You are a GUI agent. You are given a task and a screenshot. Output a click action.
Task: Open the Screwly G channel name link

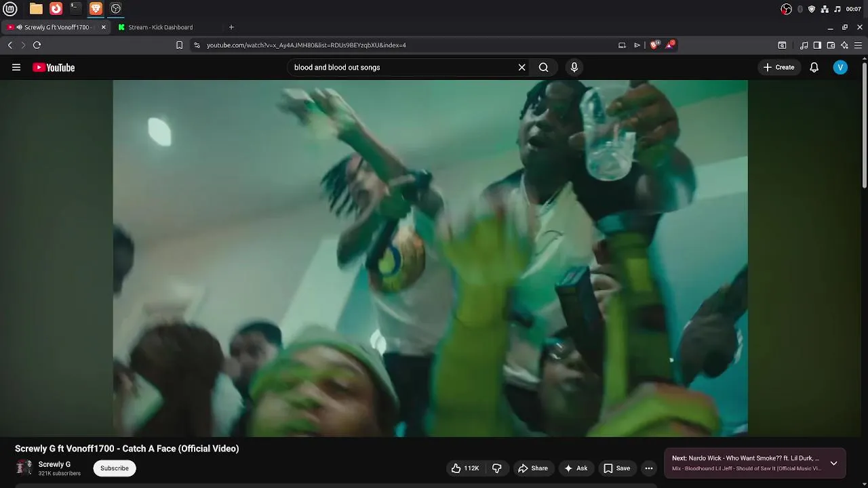click(x=54, y=464)
